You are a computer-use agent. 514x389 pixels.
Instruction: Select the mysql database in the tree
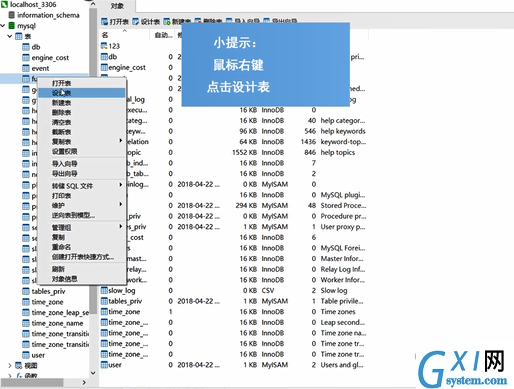click(22, 26)
